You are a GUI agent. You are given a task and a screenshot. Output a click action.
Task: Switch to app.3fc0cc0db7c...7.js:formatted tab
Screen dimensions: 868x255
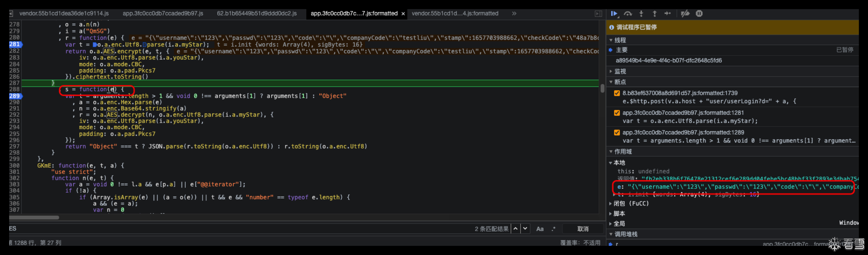[x=354, y=13]
